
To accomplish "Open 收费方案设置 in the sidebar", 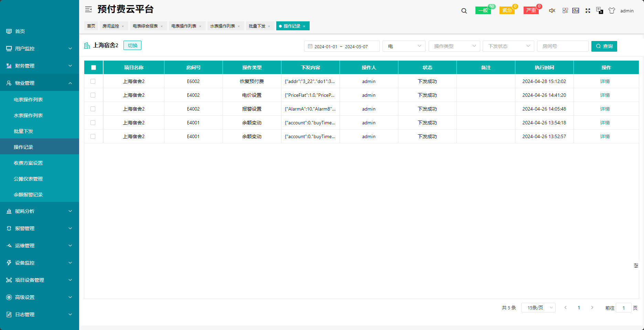I will (x=28, y=163).
